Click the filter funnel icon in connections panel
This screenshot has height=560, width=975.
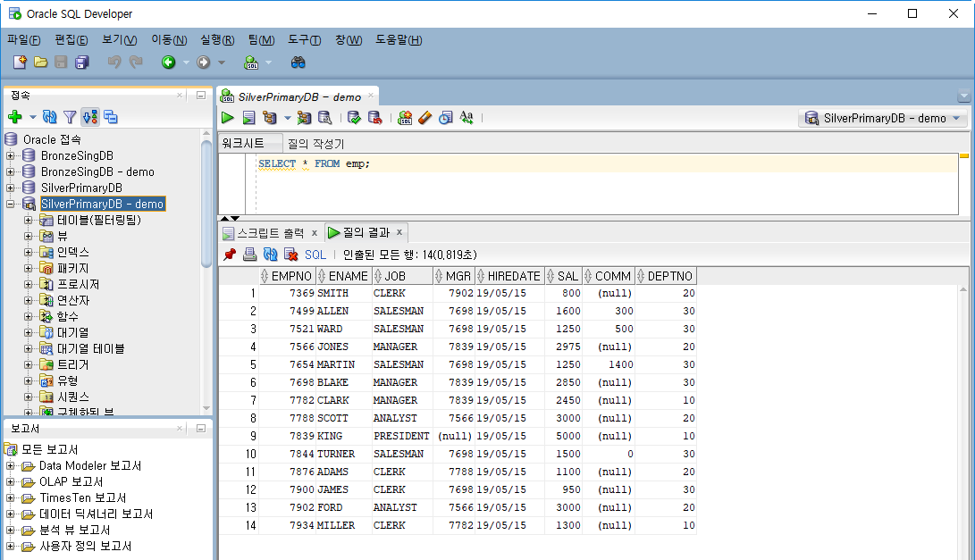click(71, 117)
